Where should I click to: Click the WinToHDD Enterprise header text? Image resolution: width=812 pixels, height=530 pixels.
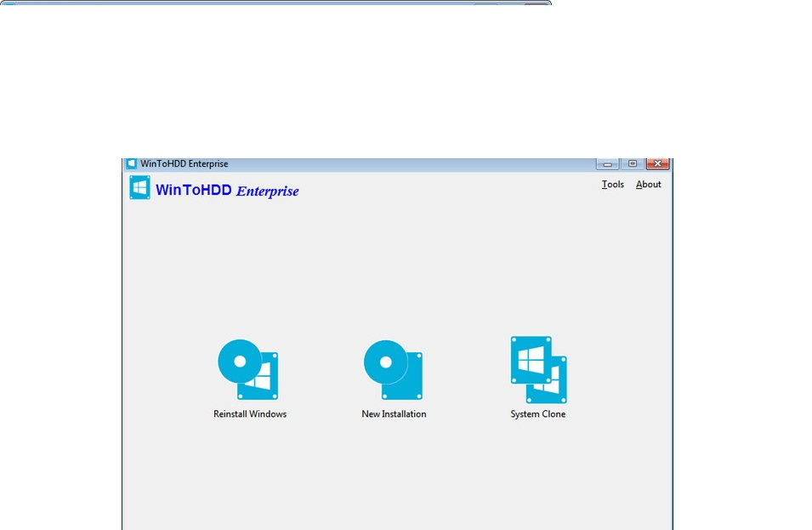pyautogui.click(x=227, y=191)
